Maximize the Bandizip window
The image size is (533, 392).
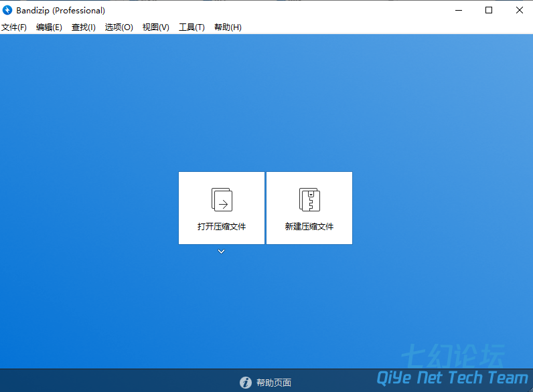[489, 10]
